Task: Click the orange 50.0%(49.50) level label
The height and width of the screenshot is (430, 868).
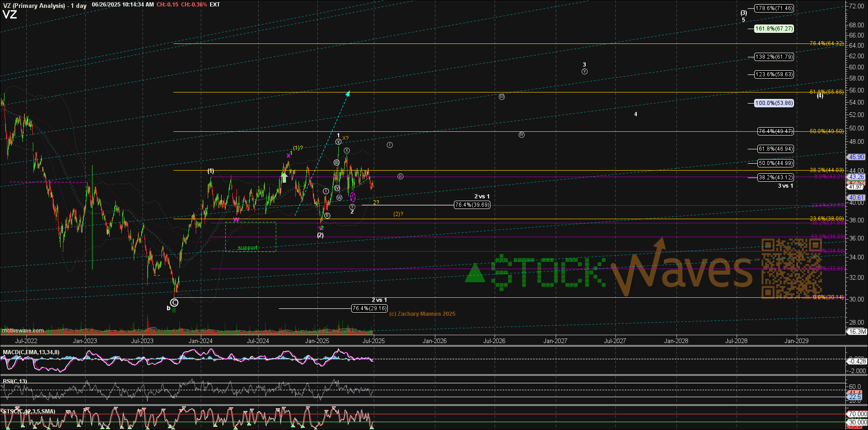Action: point(826,131)
